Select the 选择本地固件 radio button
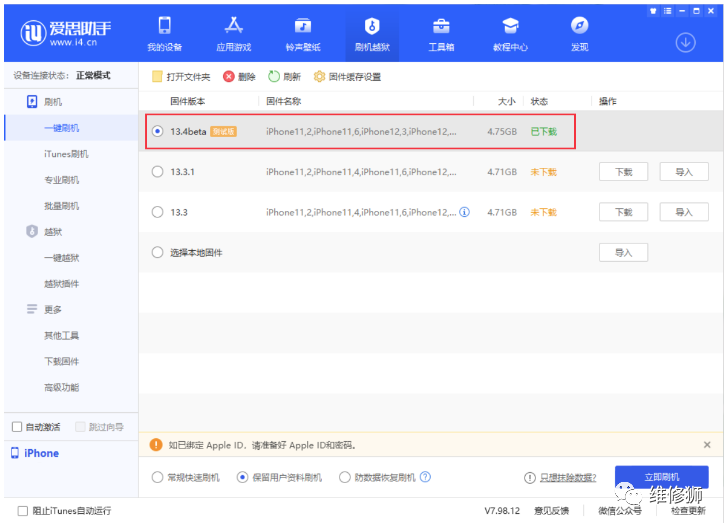The image size is (726, 527). pyautogui.click(x=157, y=252)
